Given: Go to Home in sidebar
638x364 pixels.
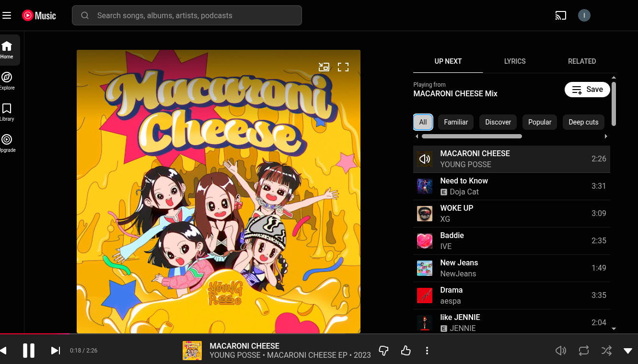Looking at the screenshot, I should coord(7,50).
